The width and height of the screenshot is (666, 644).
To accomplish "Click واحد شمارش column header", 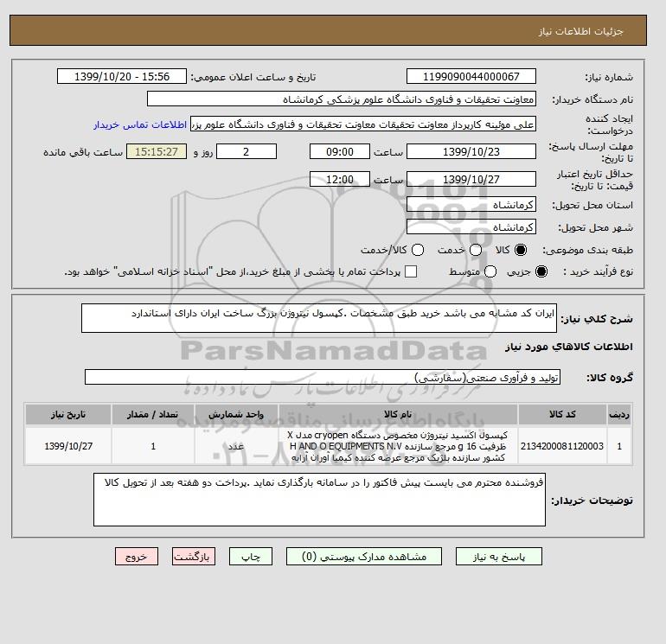I will click(236, 414).
